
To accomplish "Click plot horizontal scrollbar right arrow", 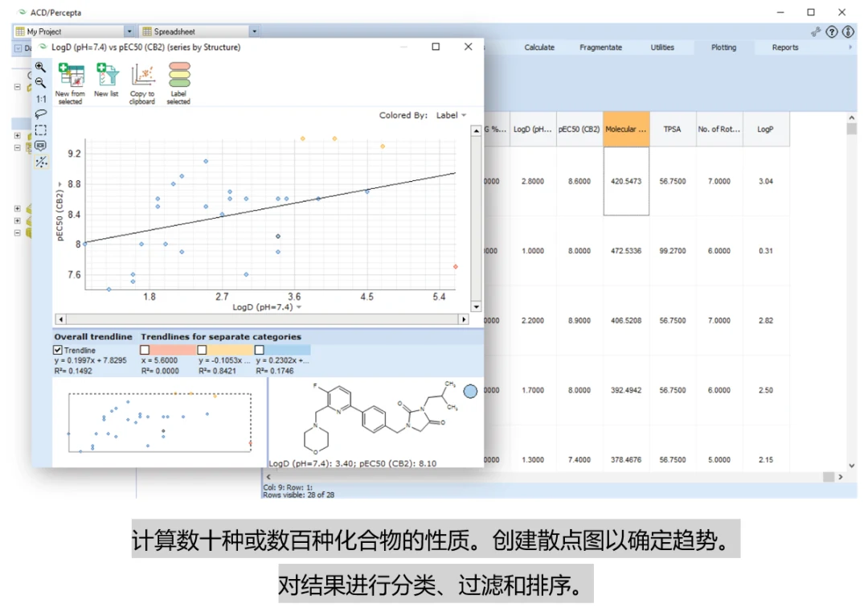I will point(464,319).
